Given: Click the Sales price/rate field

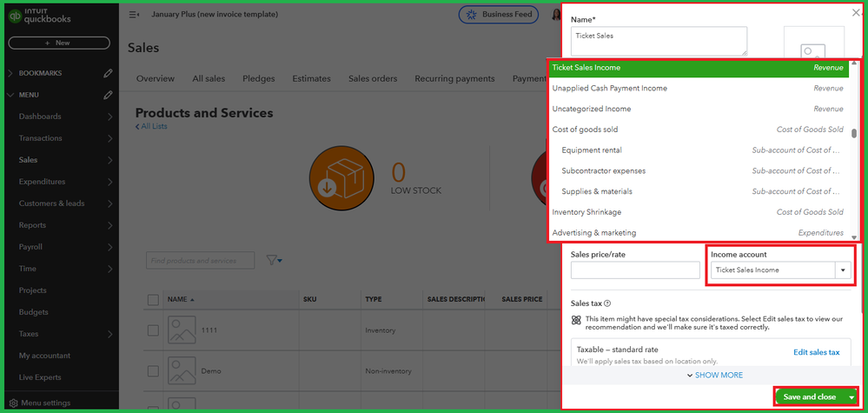Looking at the screenshot, I should point(635,270).
